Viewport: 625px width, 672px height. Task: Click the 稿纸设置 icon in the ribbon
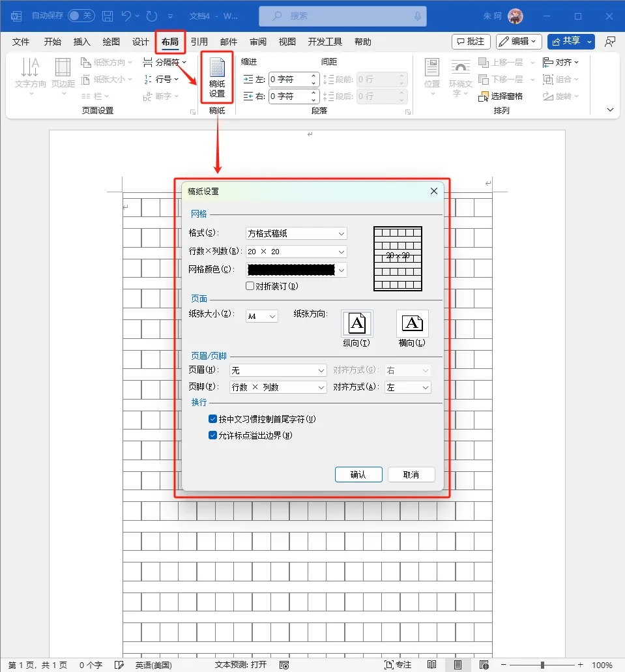(216, 78)
